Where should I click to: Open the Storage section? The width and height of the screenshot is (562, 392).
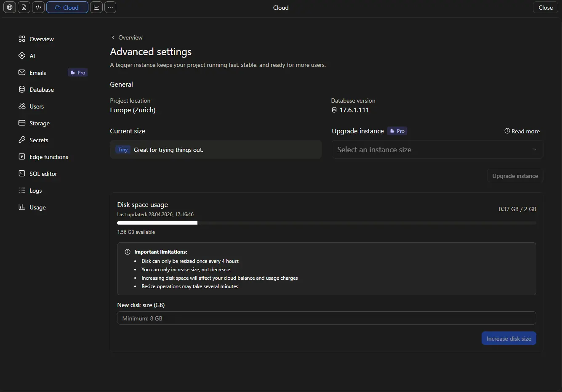40,123
